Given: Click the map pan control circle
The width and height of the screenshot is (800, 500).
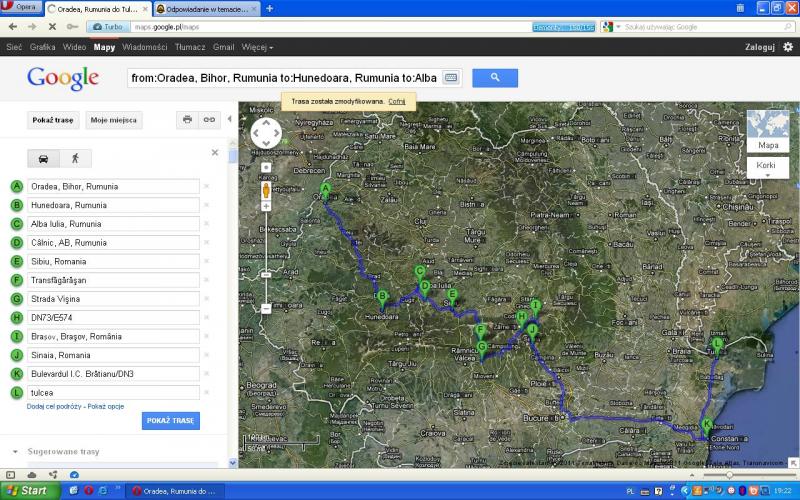Looking at the screenshot, I should tap(266, 133).
